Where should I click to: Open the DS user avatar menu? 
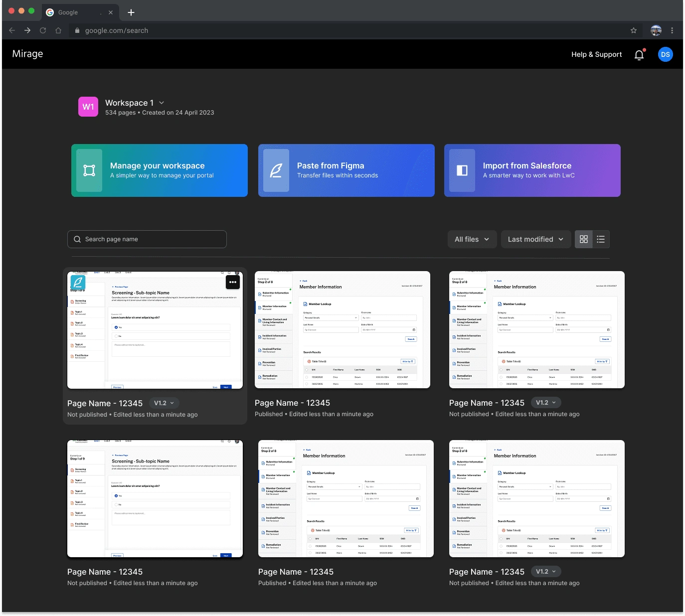coord(665,54)
